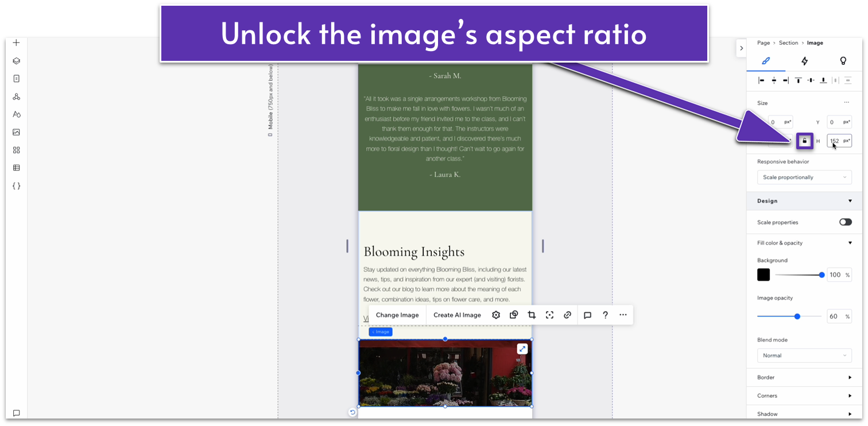
Task: Click the Background opacity slider
Action: (x=799, y=275)
